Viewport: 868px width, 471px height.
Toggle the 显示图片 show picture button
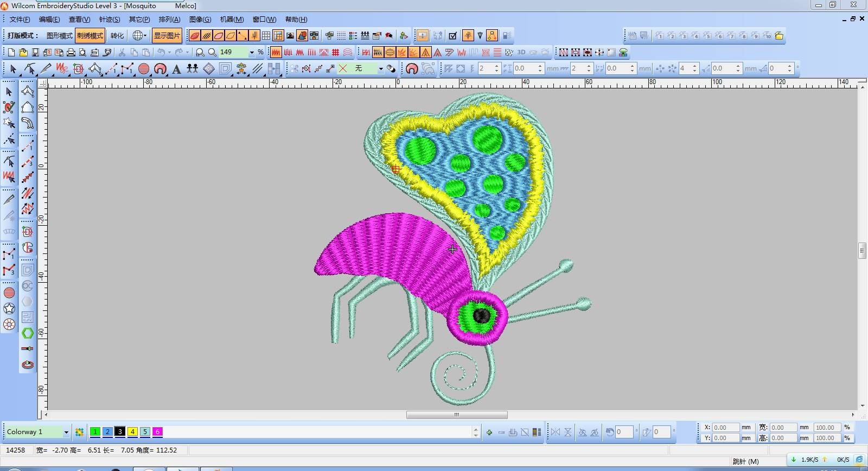pyautogui.click(x=167, y=36)
